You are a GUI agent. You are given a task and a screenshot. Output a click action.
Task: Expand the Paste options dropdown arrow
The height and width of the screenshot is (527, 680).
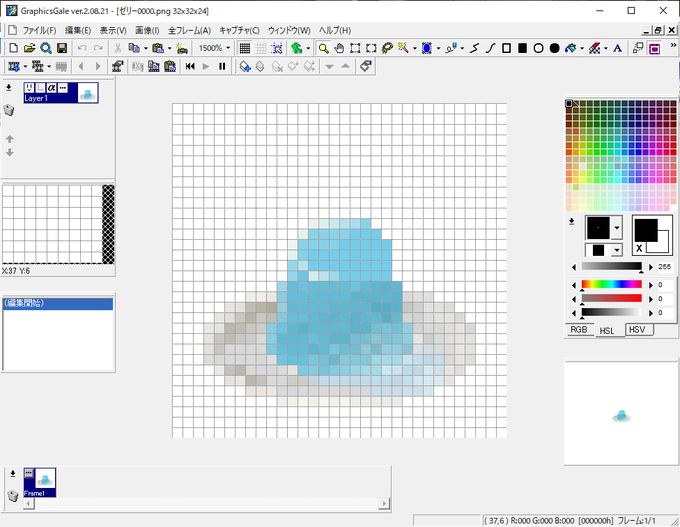(170, 48)
